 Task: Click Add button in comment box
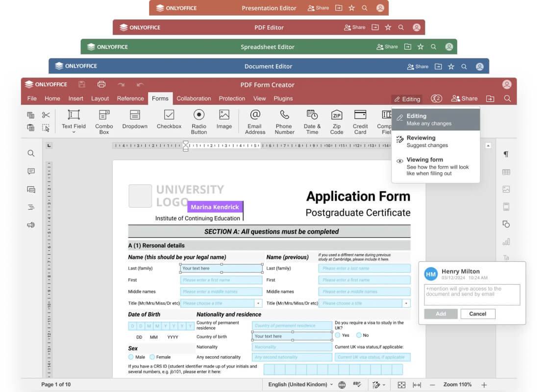(x=441, y=314)
